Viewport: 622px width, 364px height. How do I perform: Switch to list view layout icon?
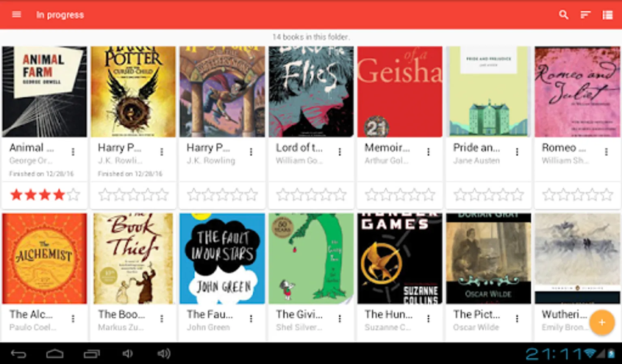pyautogui.click(x=607, y=15)
